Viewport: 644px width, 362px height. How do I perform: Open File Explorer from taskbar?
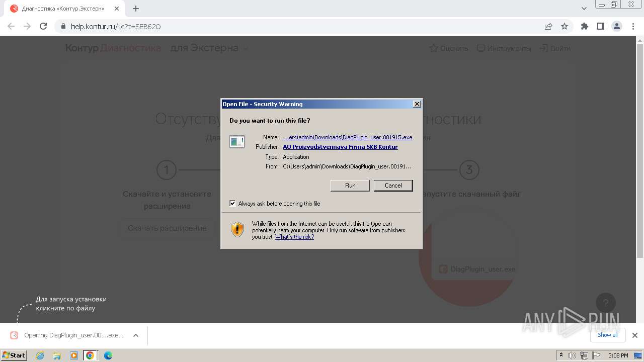(x=57, y=355)
